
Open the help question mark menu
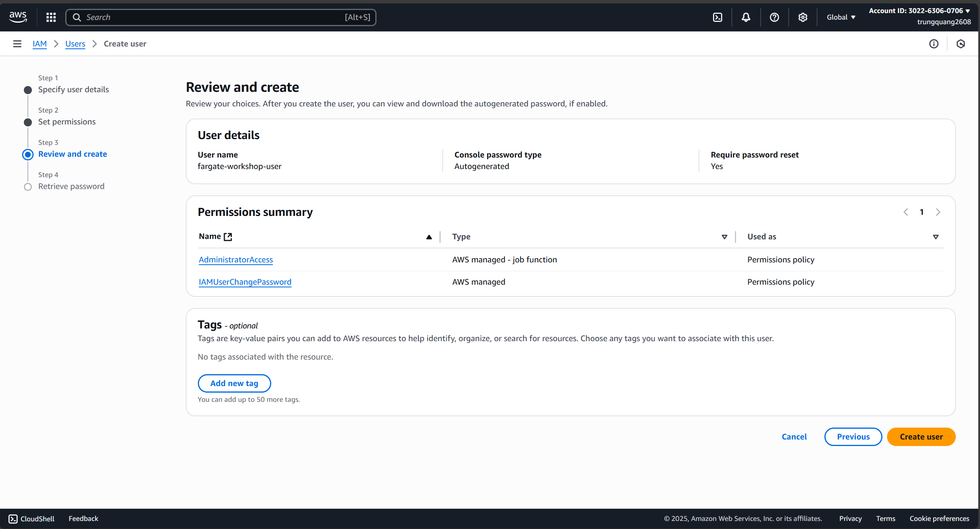[774, 17]
